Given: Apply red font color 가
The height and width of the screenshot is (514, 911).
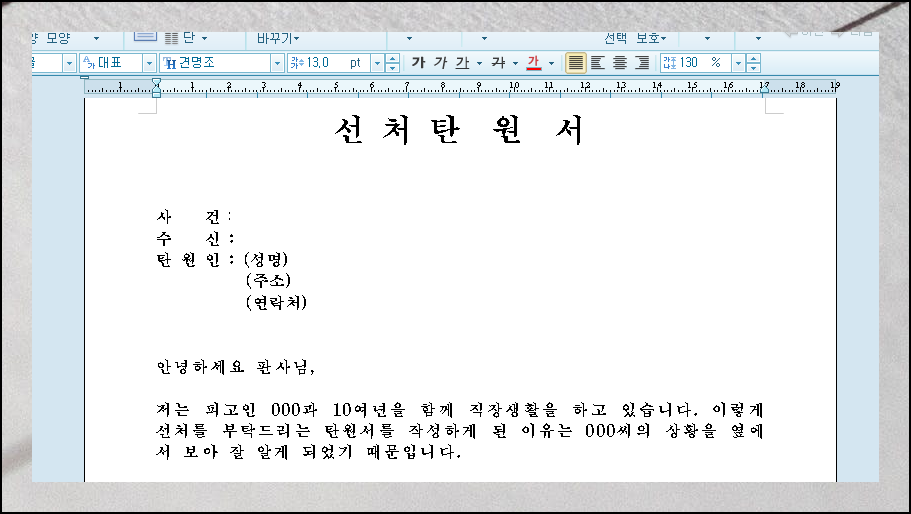Looking at the screenshot, I should click(x=533, y=62).
